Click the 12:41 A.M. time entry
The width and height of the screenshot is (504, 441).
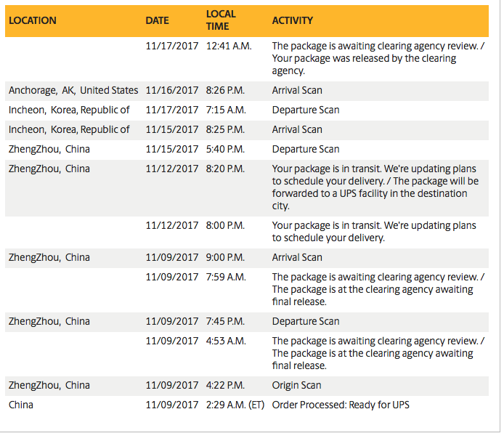[x=229, y=46]
